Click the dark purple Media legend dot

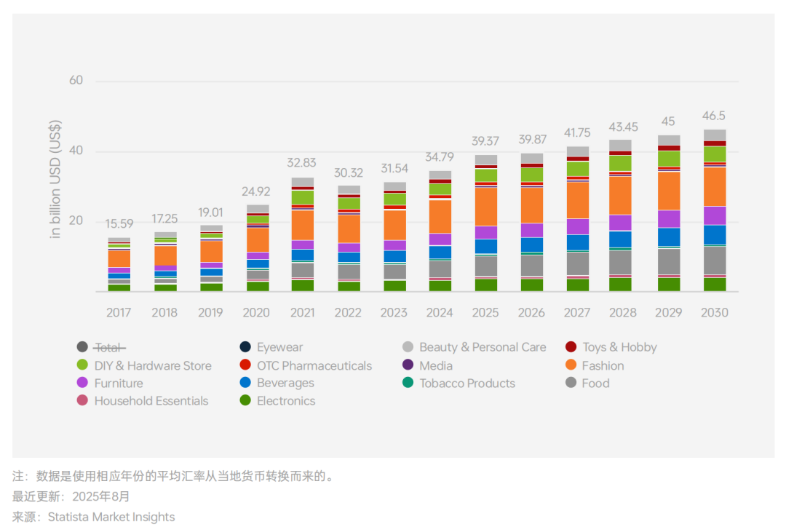tap(408, 365)
